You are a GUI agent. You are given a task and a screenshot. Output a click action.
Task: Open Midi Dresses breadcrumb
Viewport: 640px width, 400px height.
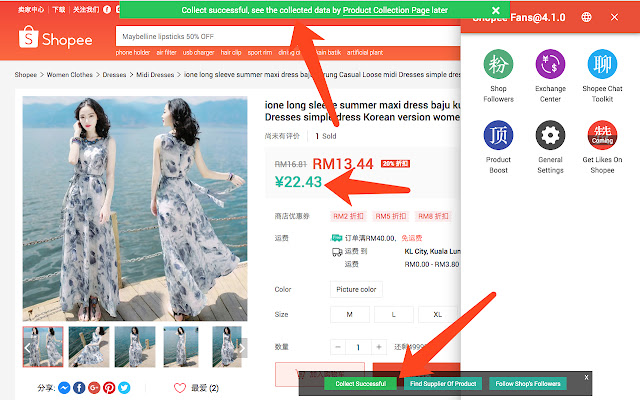click(155, 75)
